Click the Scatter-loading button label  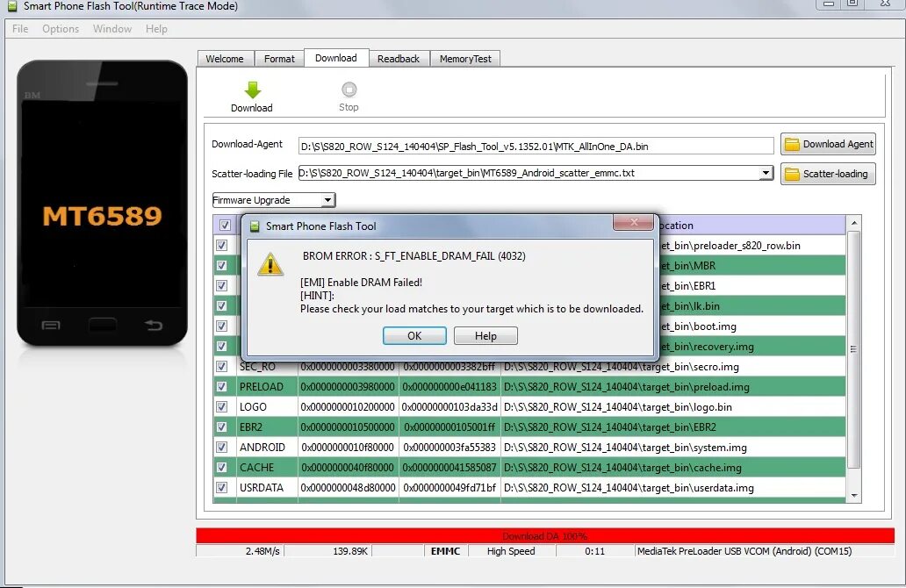[835, 174]
